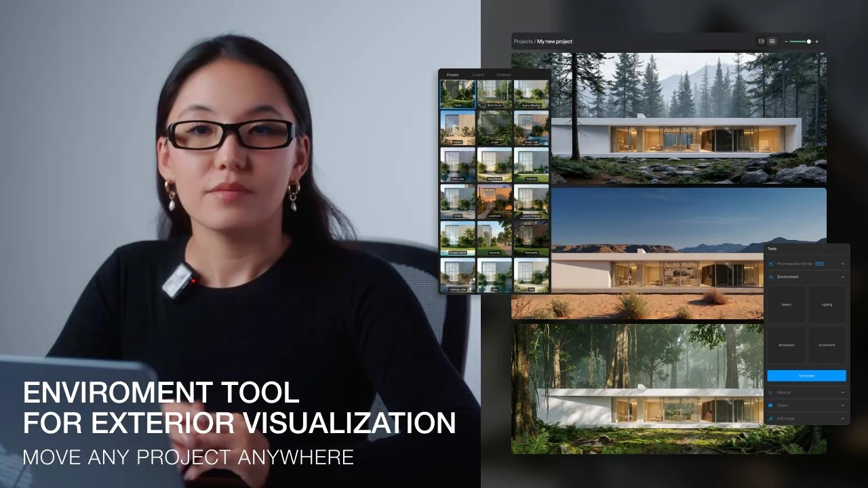The height and width of the screenshot is (488, 868).
Task: Click the Photorealistic Render tool icon
Action: (772, 263)
